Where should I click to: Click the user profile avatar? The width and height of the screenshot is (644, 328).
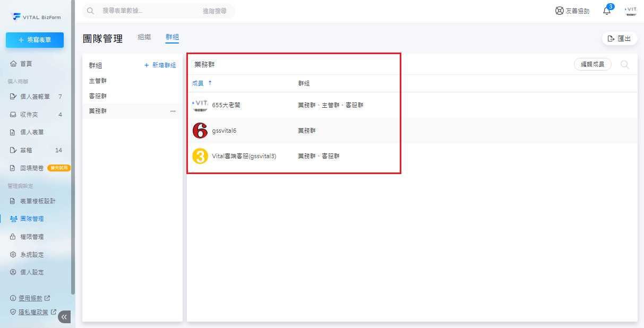[631, 11]
